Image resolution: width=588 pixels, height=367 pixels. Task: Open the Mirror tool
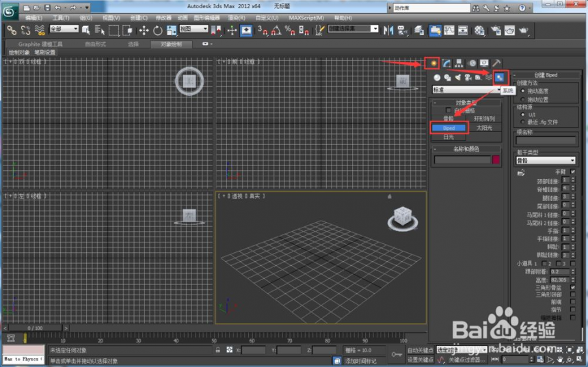tap(388, 30)
